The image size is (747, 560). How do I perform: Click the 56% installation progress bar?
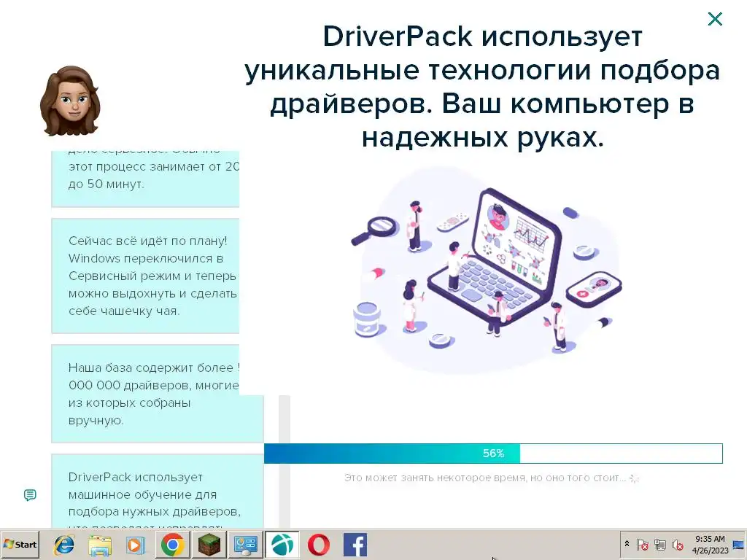[493, 454]
